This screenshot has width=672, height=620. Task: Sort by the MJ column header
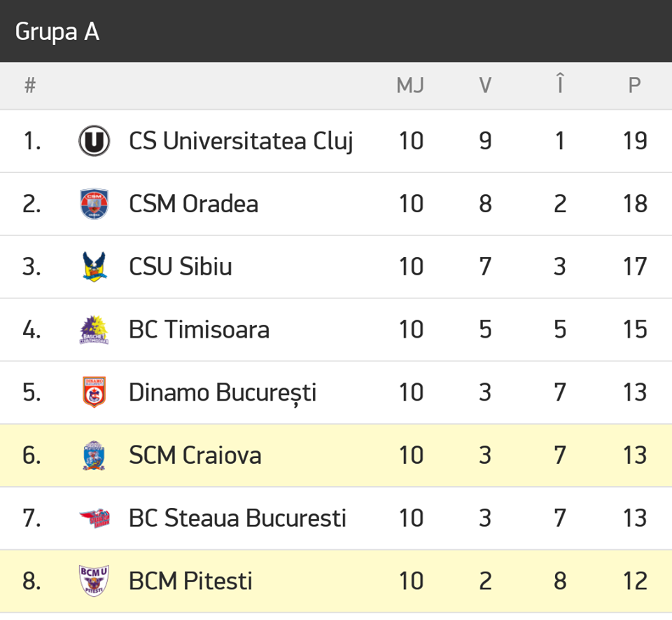click(x=410, y=85)
